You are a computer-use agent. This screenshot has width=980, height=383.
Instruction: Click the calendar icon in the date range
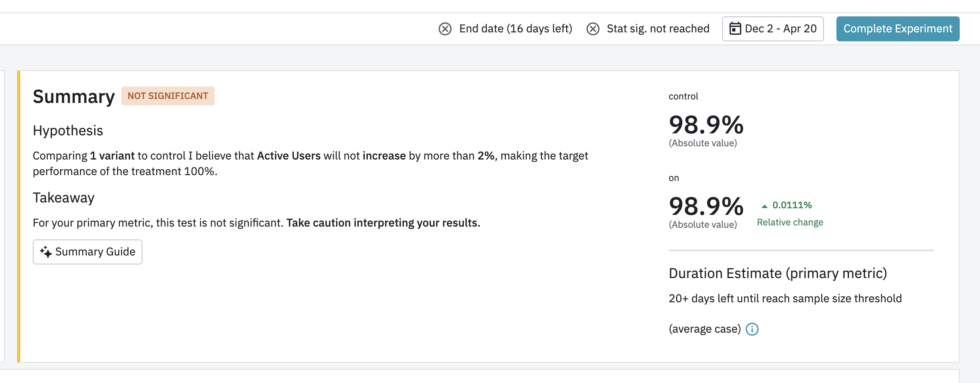click(x=735, y=28)
